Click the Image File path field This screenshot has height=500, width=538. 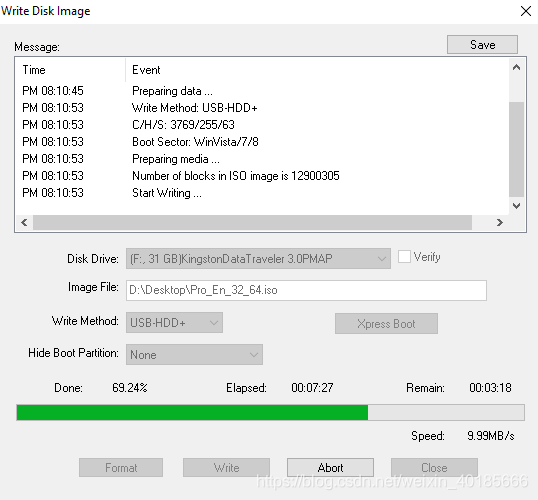[306, 290]
